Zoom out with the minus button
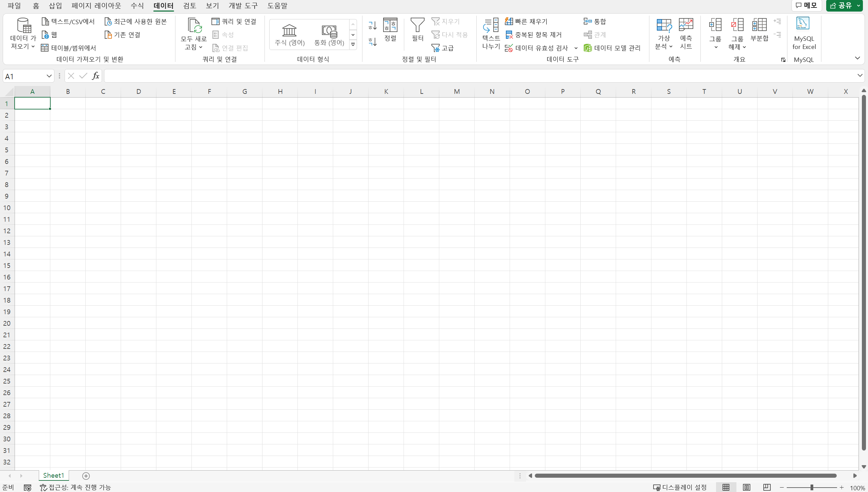 (782, 487)
